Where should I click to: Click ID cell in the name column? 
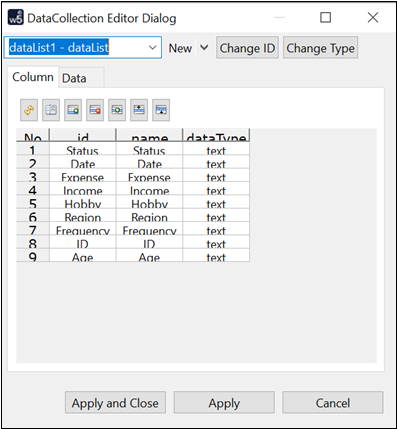(149, 242)
